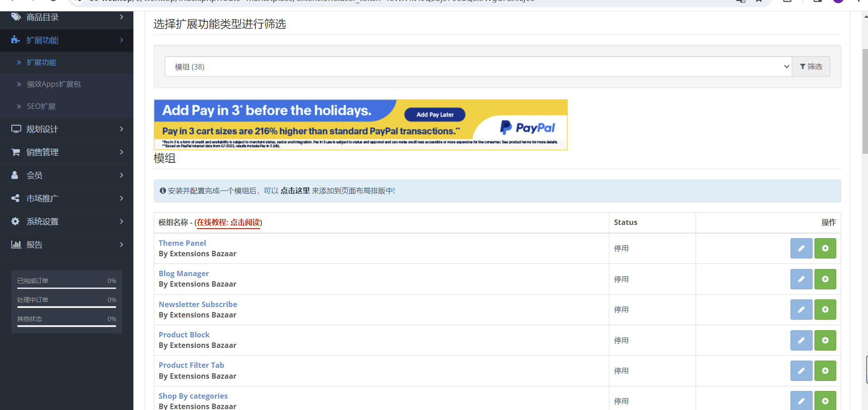This screenshot has height=410, width=868.
Task: Open the Blog Manager module link
Action: [x=184, y=273]
